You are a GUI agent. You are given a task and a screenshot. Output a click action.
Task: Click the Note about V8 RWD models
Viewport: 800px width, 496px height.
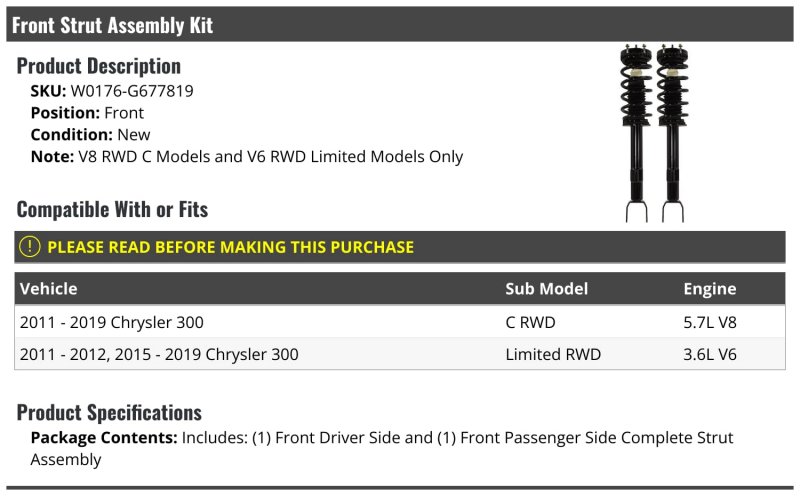click(247, 157)
